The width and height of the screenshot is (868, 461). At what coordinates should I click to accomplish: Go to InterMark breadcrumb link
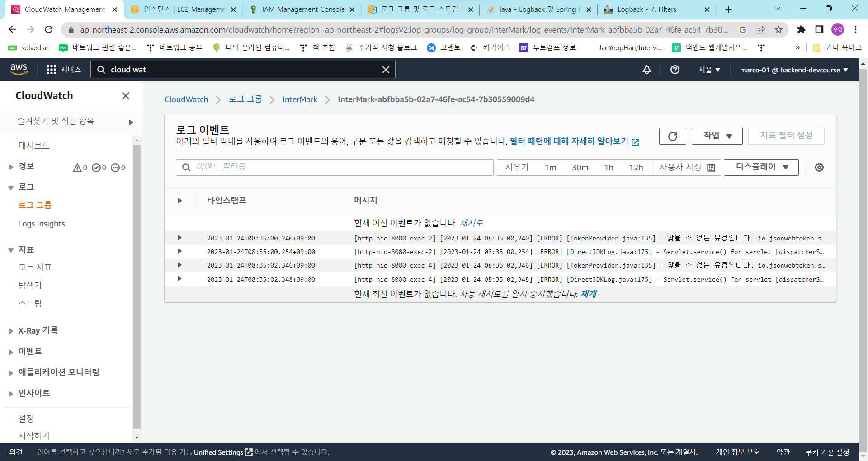[x=300, y=99]
